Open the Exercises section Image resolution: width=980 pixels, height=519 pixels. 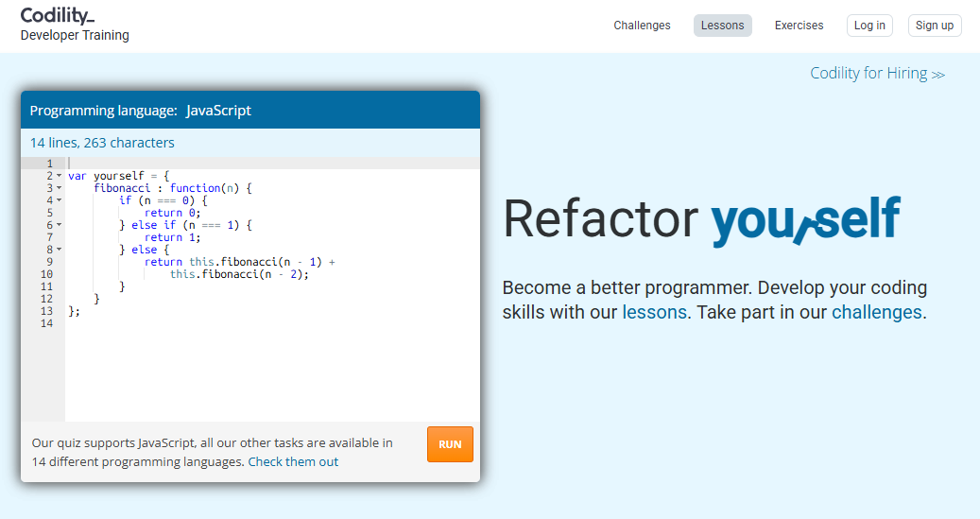(x=799, y=26)
